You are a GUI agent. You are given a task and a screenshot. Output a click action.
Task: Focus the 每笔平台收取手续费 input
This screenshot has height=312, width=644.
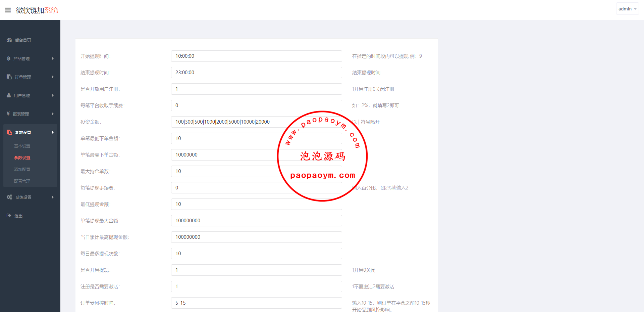pyautogui.click(x=257, y=105)
